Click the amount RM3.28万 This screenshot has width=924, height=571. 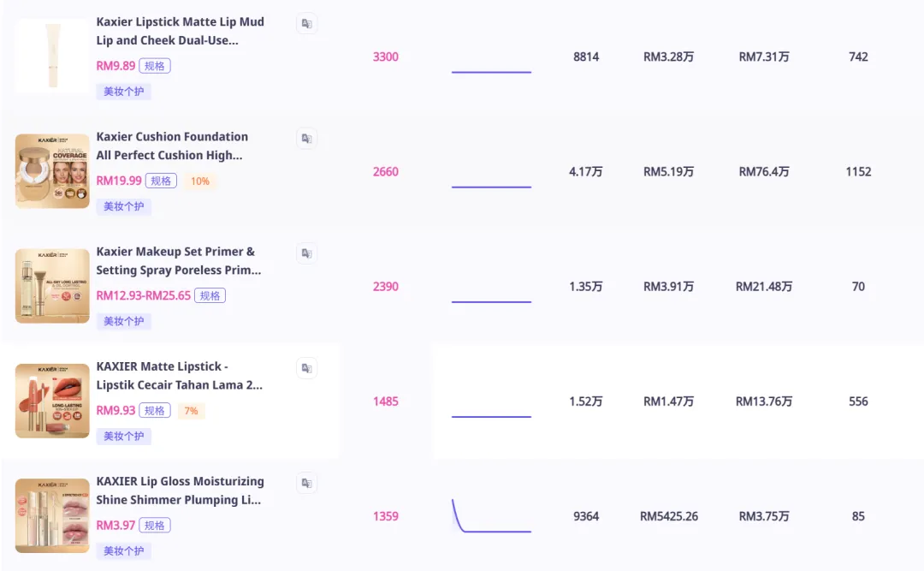tap(669, 57)
